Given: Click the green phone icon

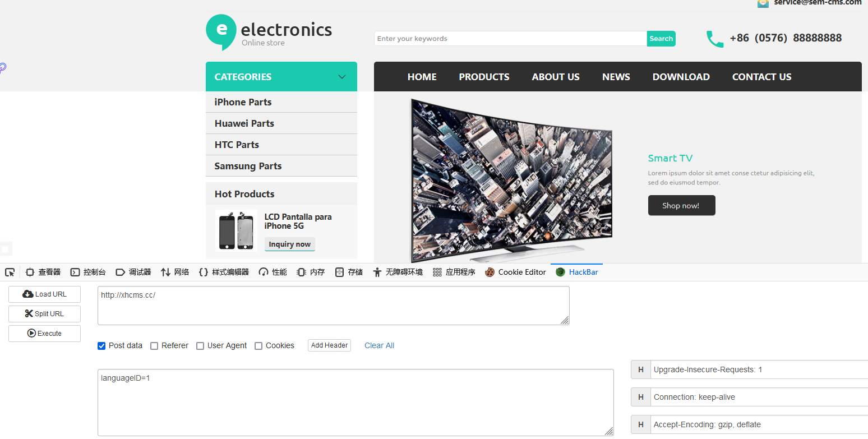Looking at the screenshot, I should click(714, 39).
